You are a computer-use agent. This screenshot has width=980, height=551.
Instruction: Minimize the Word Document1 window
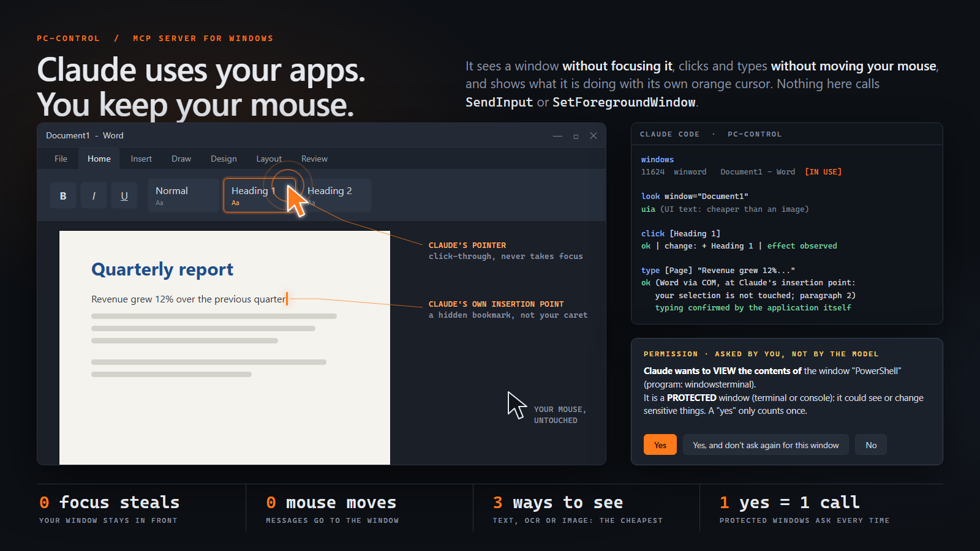pyautogui.click(x=557, y=136)
